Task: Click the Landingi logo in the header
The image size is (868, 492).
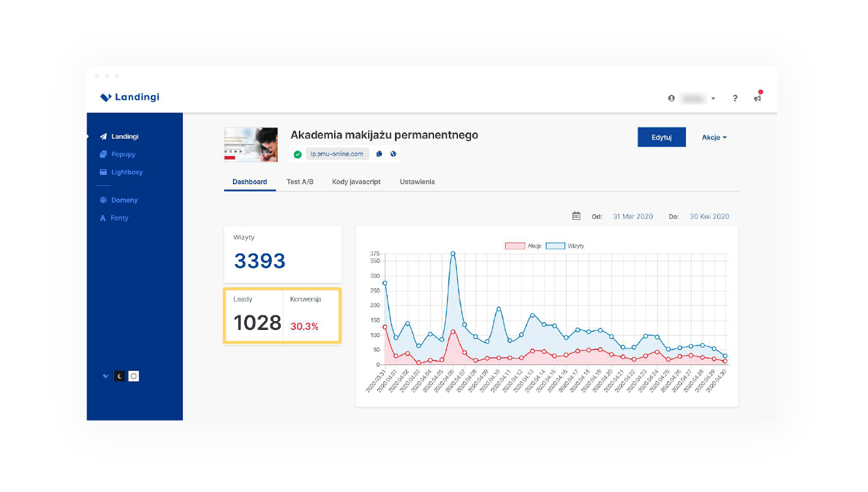Action: click(x=130, y=97)
